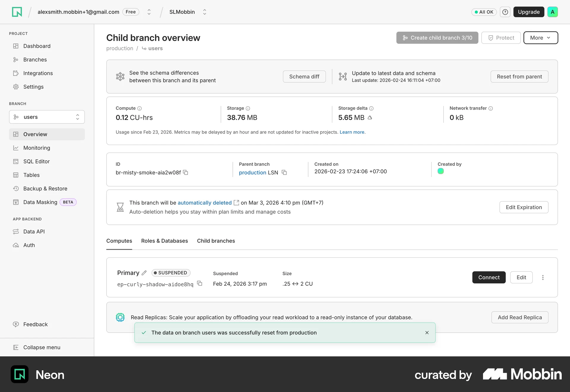The image size is (570, 392).
Task: Collapse the sidebar menu
Action: 47,347
